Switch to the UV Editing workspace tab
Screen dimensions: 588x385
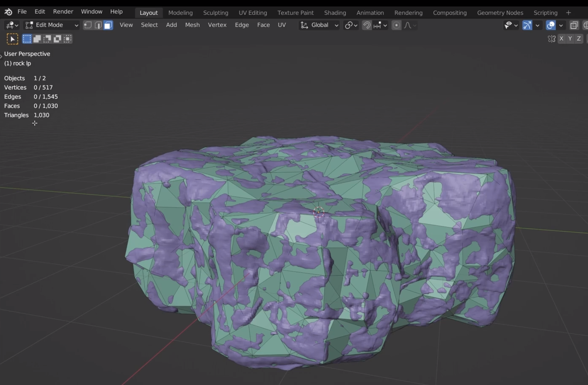point(253,13)
